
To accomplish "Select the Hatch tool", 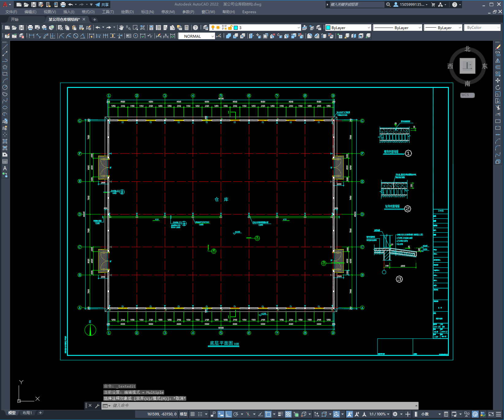I will (x=5, y=142).
